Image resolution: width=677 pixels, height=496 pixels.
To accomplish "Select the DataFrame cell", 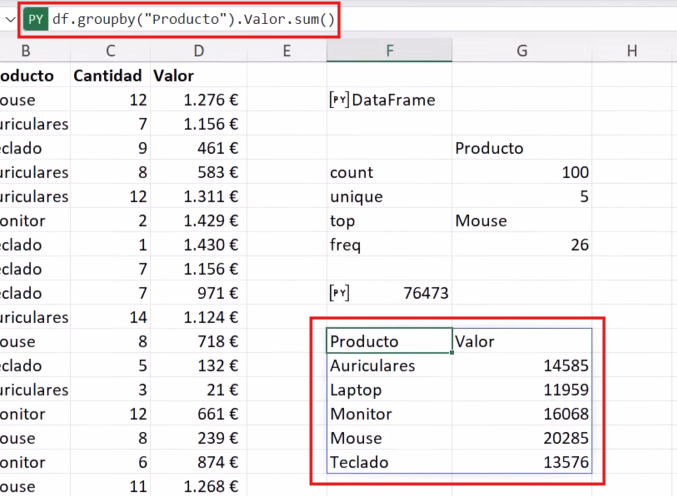I will click(389, 100).
